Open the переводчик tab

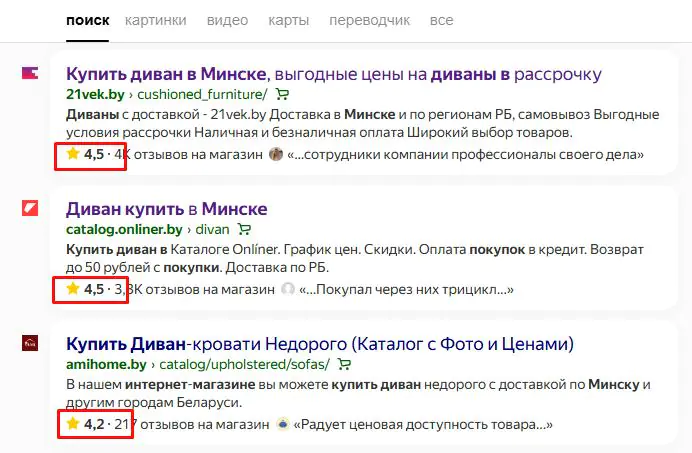369,21
